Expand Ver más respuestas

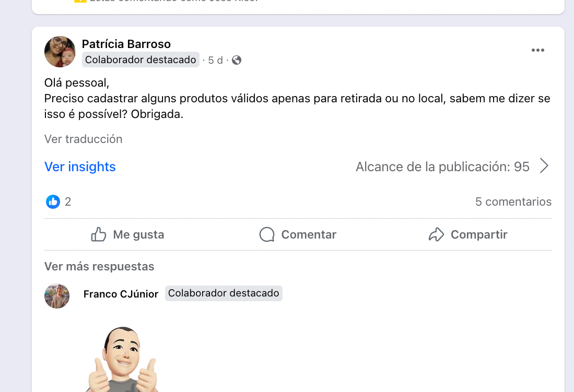point(99,266)
